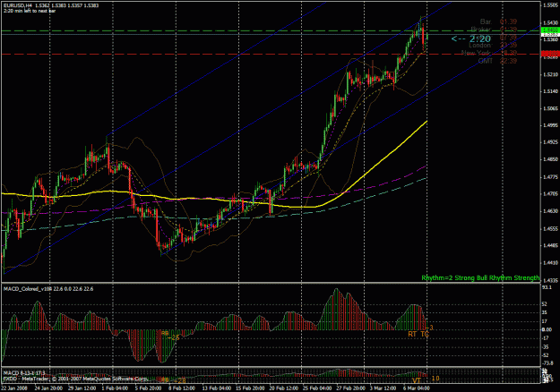Click the 1.4410 price scale label
This screenshot has width=560, height=392.
pos(550,262)
